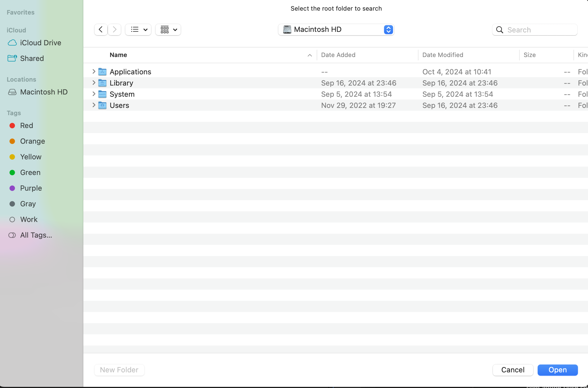
Task: Filter by the Purple tag label
Action: pyautogui.click(x=31, y=188)
